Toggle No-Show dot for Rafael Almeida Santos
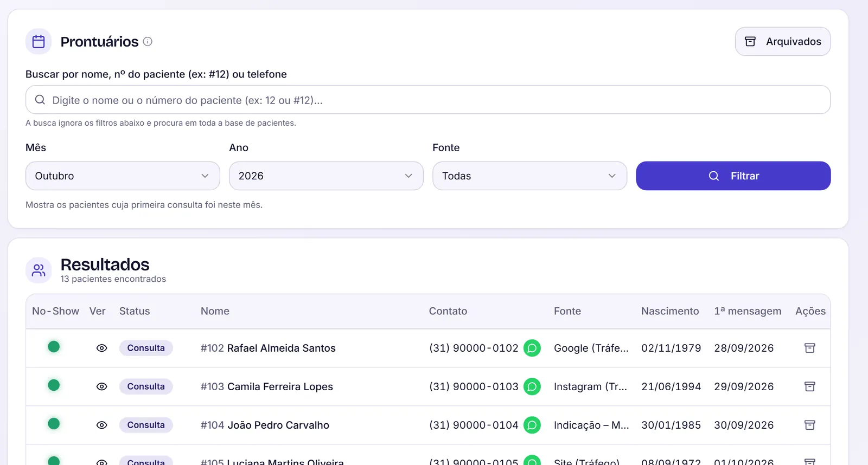 [x=54, y=346]
